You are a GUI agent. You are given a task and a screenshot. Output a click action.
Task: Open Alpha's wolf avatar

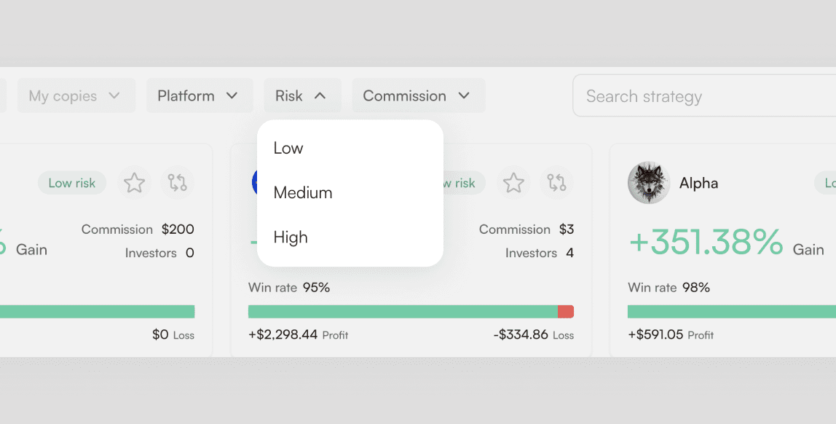pyautogui.click(x=648, y=183)
